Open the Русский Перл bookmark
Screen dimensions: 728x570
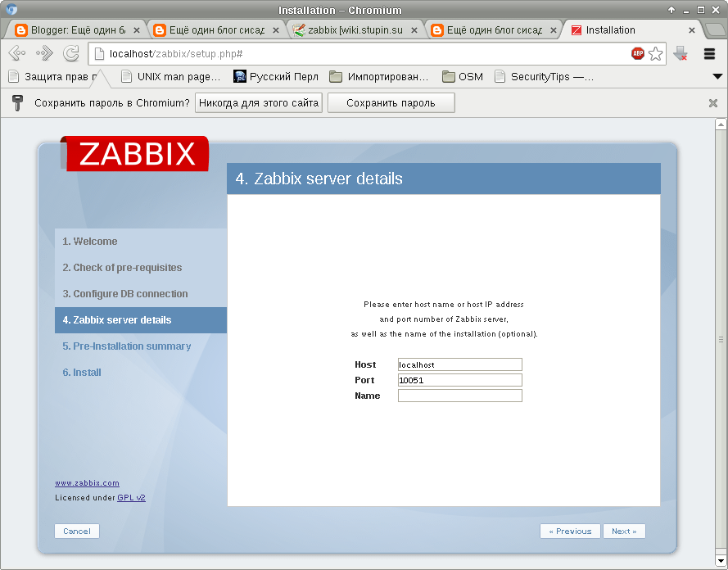(276, 77)
